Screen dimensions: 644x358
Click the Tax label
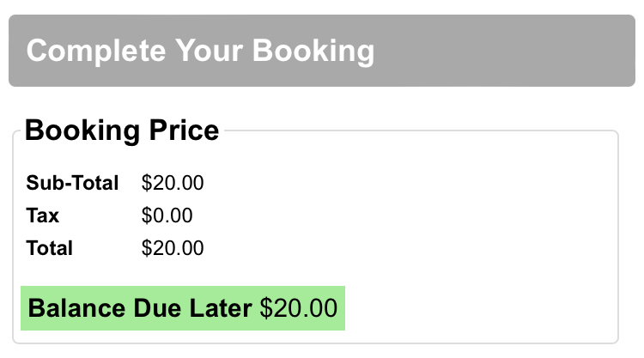(43, 215)
